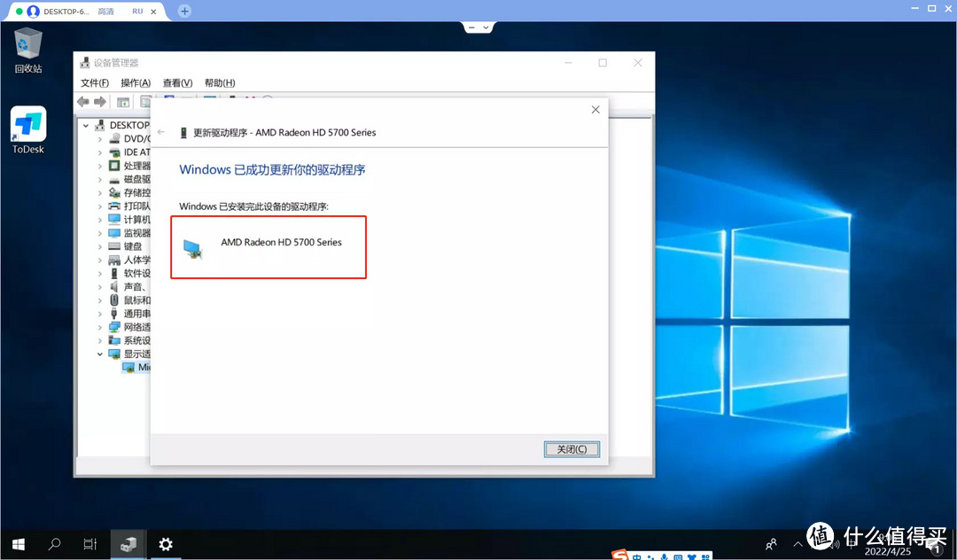The height and width of the screenshot is (560, 957).
Task: Toggle the show/hide console tree toolbar icon
Action: 123,102
